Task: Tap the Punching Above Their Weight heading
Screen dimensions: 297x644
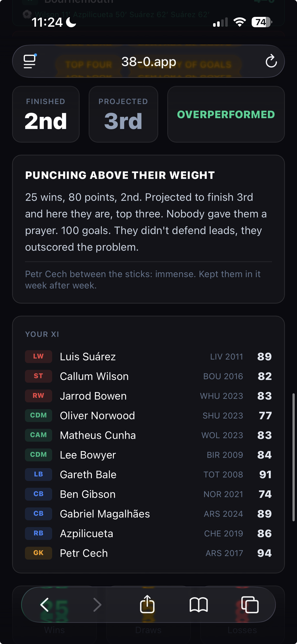Action: pos(120,175)
